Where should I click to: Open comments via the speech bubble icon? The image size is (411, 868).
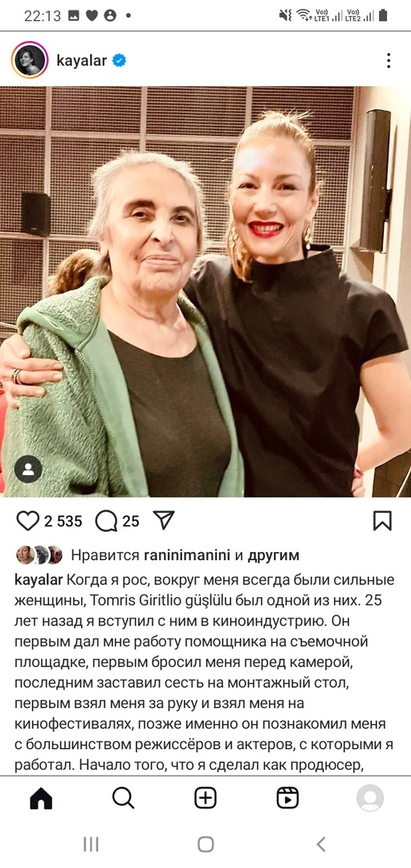tap(106, 521)
